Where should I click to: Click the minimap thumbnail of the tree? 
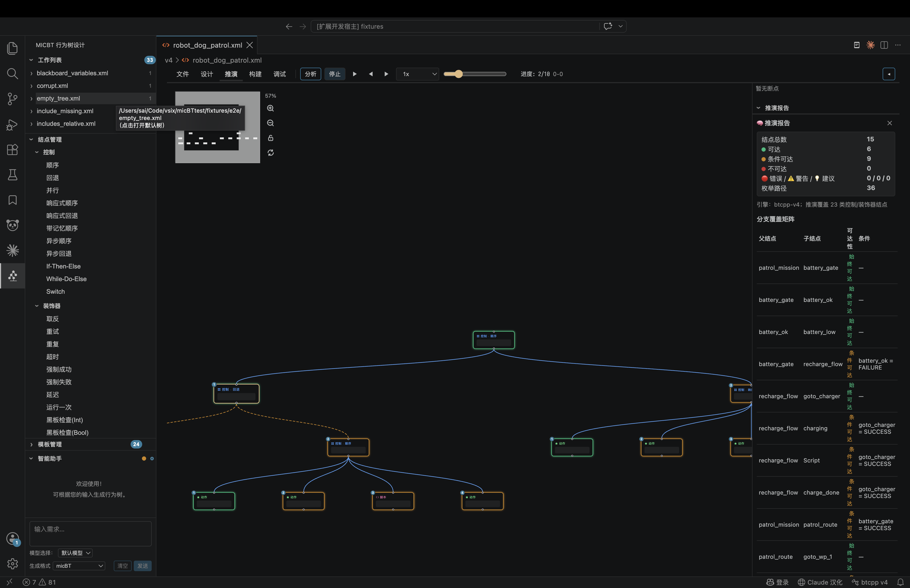tap(218, 128)
